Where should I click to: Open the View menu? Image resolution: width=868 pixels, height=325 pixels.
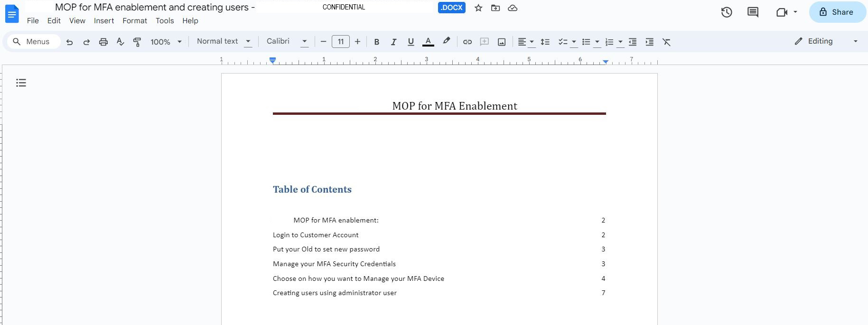77,21
